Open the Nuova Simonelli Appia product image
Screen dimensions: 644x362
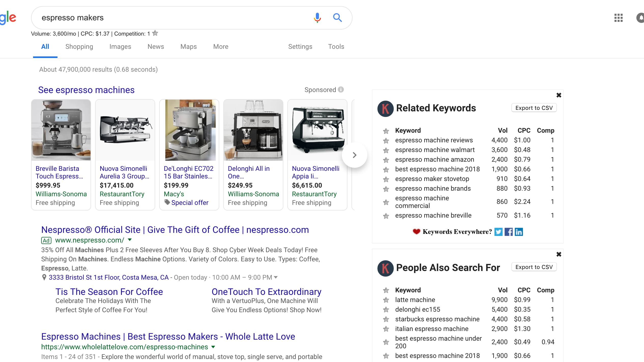[317, 130]
